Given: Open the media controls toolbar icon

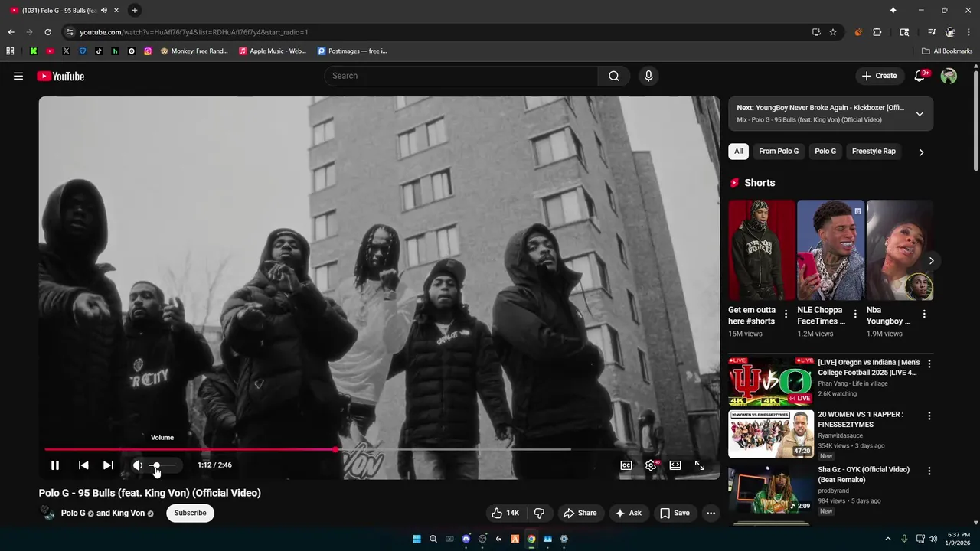Looking at the screenshot, I should click(932, 32).
